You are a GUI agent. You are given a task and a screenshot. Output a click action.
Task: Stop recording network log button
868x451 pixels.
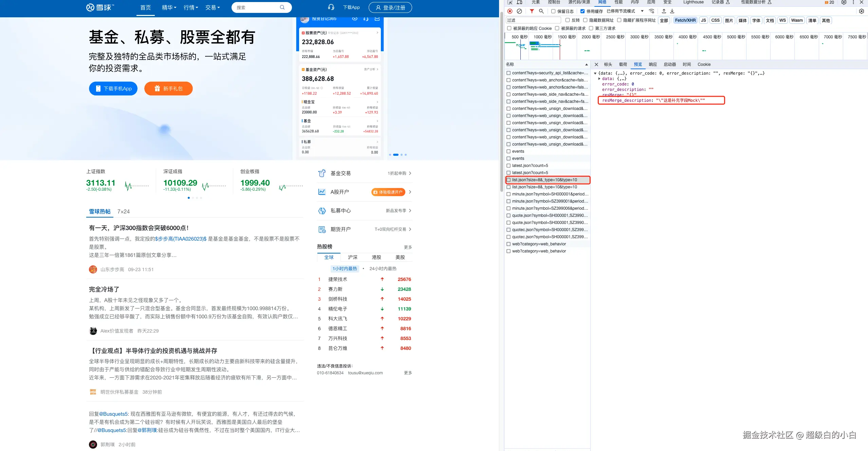coord(510,11)
